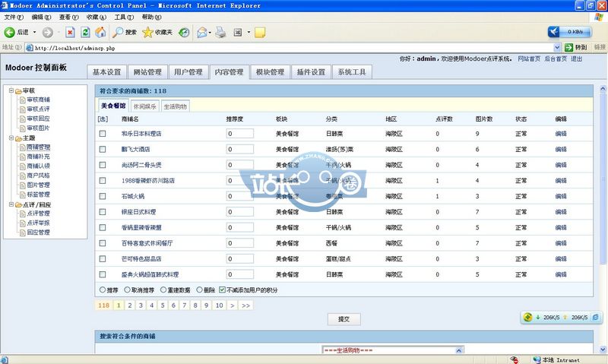Open the address bar dropdown arrow
This screenshot has height=364, width=608.
[557, 47]
